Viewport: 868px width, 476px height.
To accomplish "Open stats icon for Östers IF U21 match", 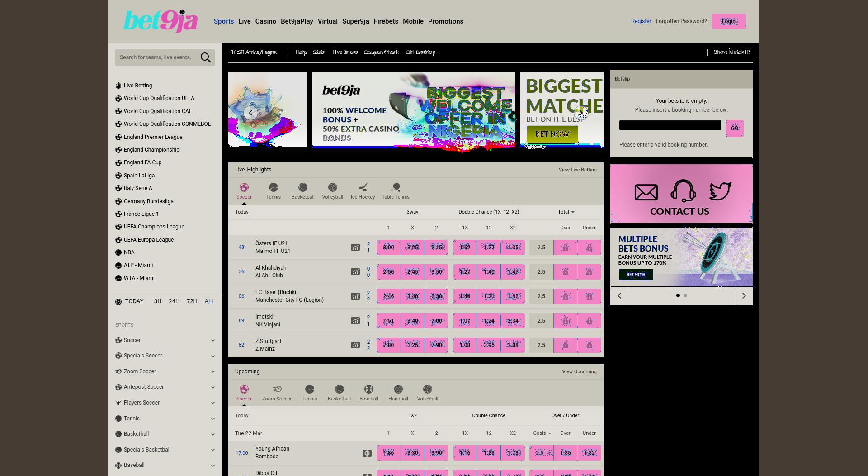I will click(355, 248).
